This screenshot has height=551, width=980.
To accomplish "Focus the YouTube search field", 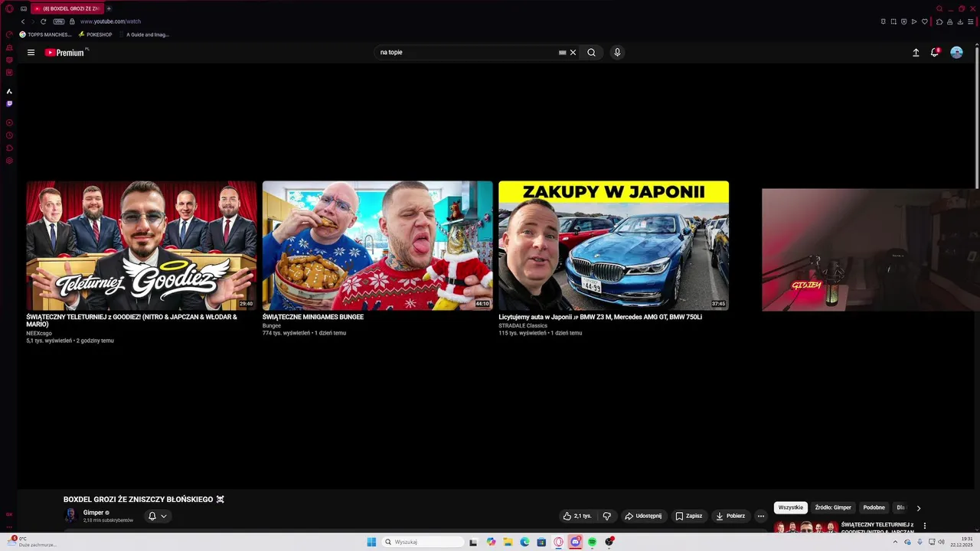I will (x=467, y=53).
